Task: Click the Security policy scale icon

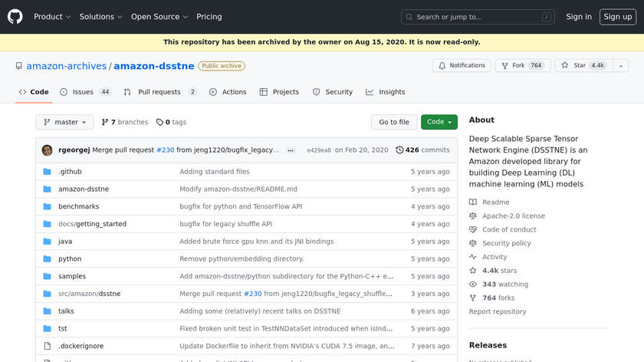Action: (x=473, y=243)
